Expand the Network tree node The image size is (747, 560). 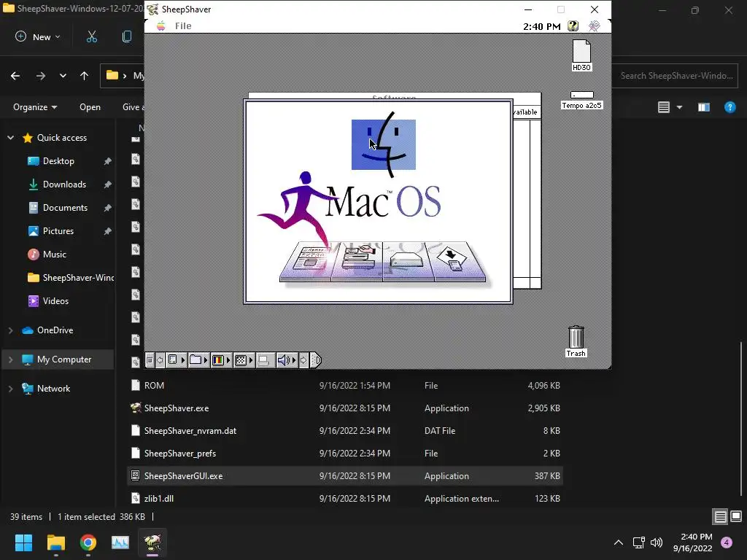(x=10, y=389)
